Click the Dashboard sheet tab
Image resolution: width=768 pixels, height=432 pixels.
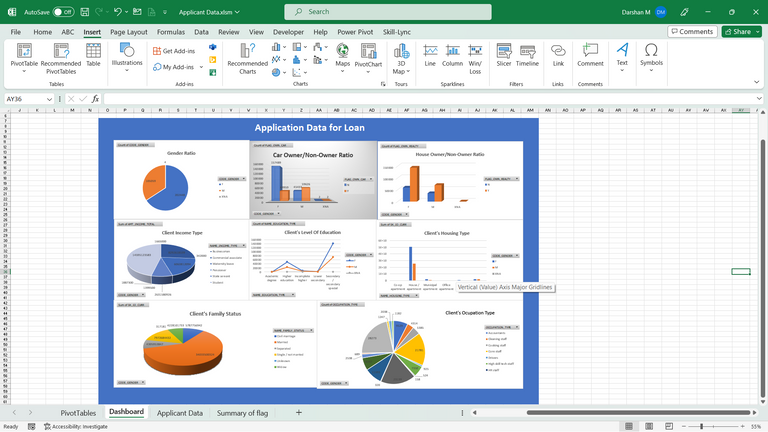click(126, 412)
